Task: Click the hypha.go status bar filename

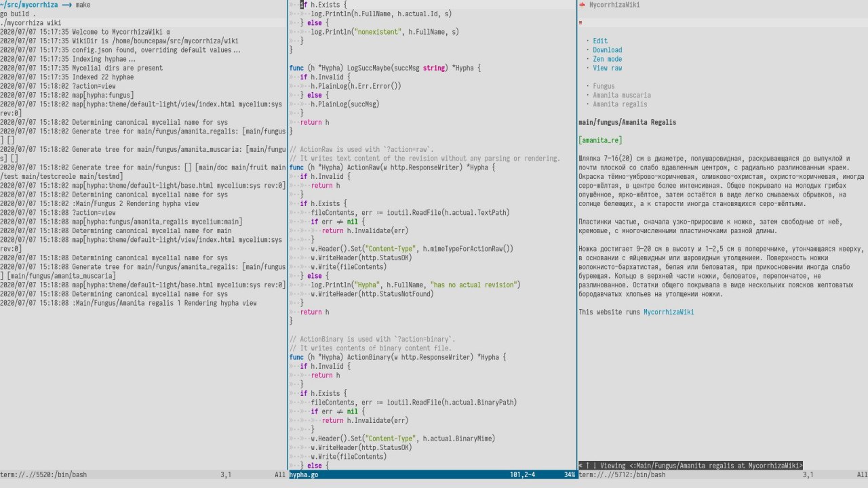Action: coord(304,475)
